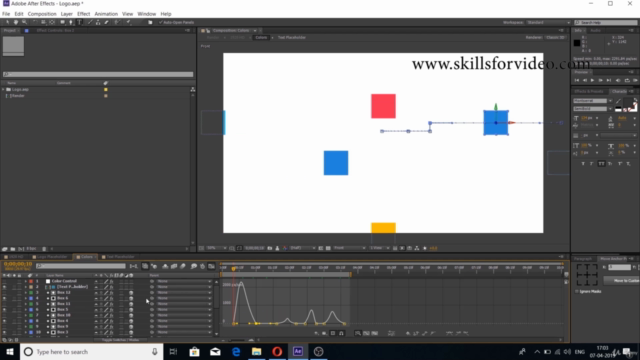Click Toggle Switches / Modes button
The height and width of the screenshot is (360, 640).
pos(120,340)
